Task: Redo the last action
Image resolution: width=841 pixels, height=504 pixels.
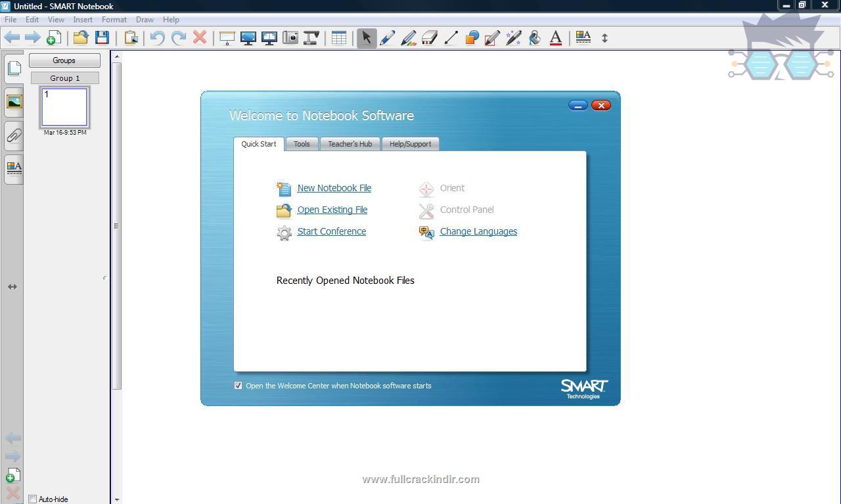Action: click(179, 37)
